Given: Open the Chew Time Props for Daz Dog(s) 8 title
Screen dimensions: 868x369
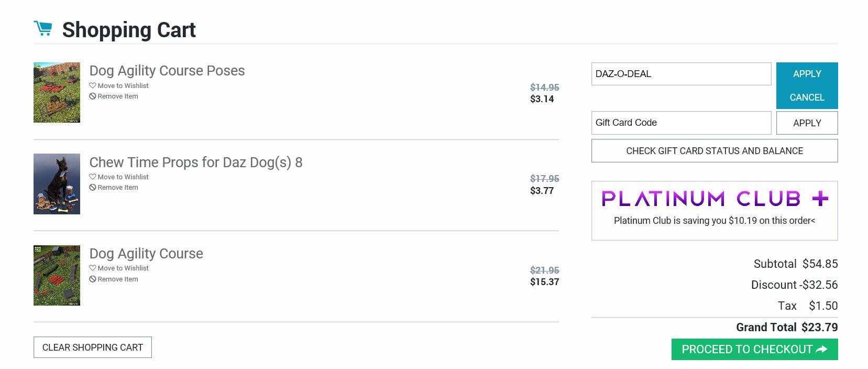Looking at the screenshot, I should (195, 162).
